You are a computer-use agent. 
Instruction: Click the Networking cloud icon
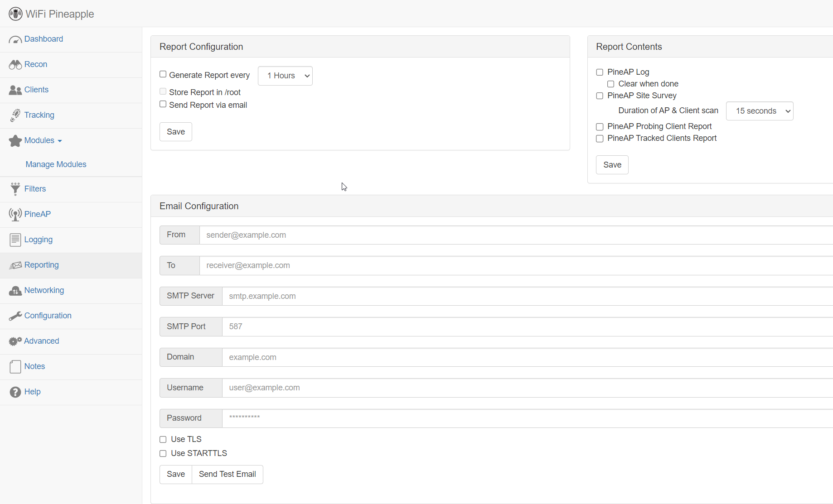click(x=15, y=290)
